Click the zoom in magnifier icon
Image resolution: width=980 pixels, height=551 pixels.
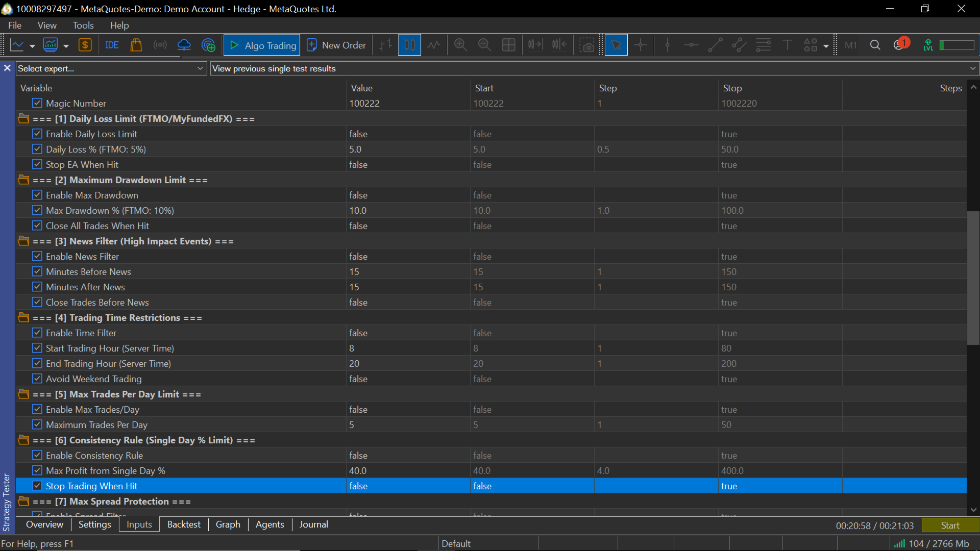coord(460,45)
